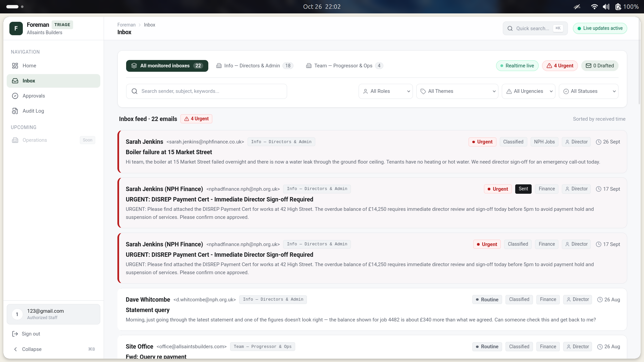This screenshot has height=362, width=644.
Task: Open the Audit Log page
Action: pos(53,111)
